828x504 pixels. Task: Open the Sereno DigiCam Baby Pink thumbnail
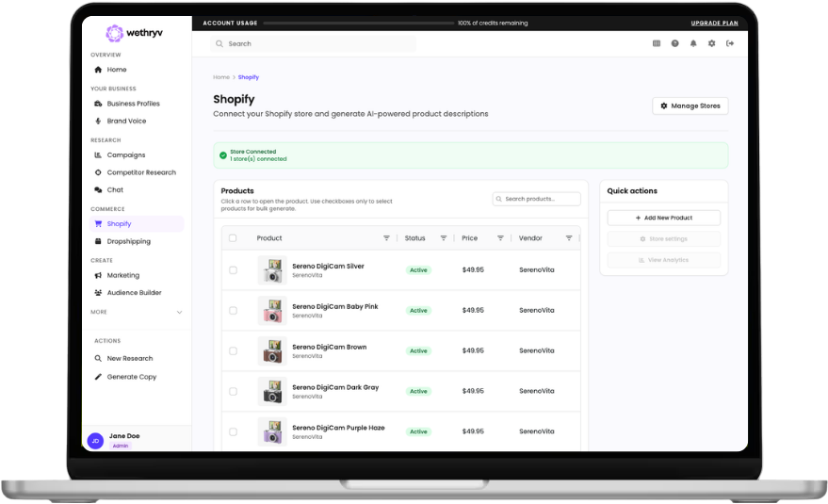coord(272,311)
